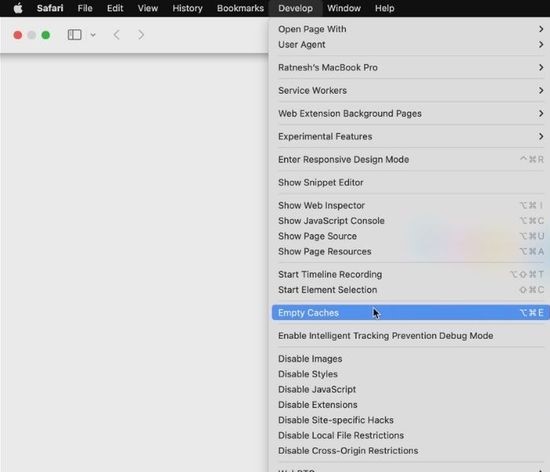550x472 pixels.
Task: Open the Bookmarks menu
Action: pos(240,8)
